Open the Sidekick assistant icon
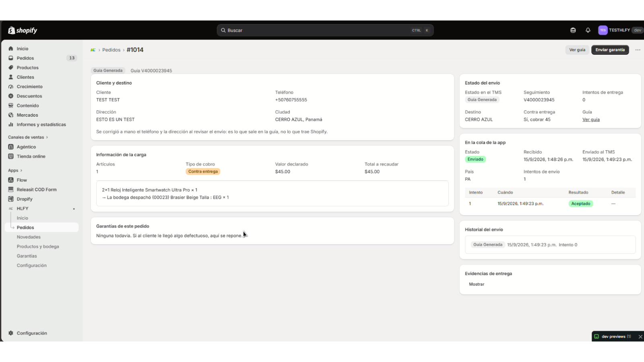 click(573, 30)
